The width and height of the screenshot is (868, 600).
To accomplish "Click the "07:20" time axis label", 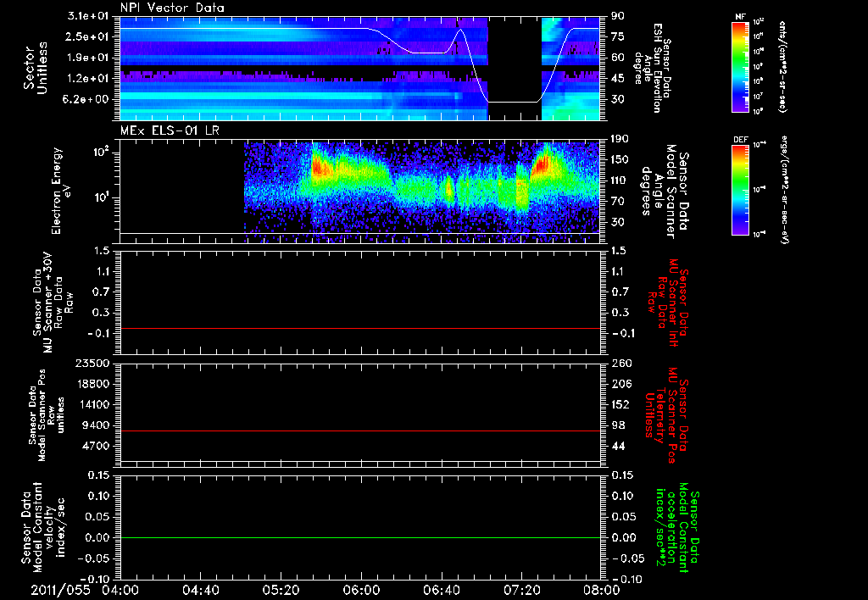I will coord(521,590).
